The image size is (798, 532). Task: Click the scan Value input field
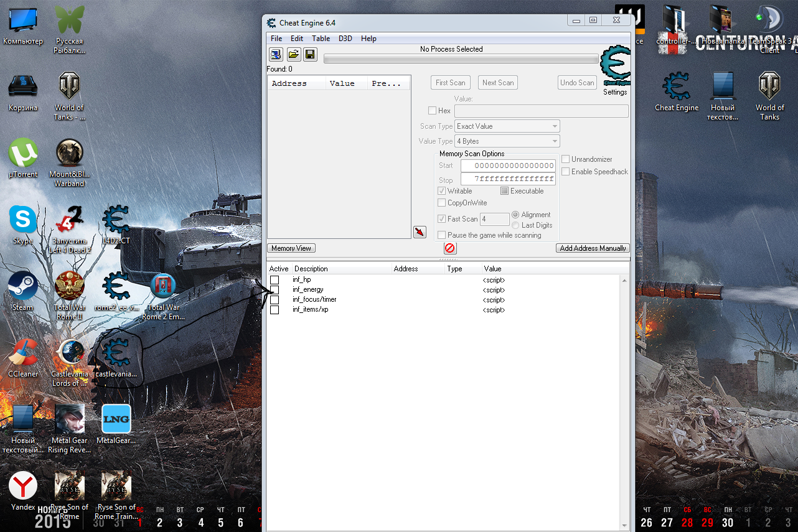pyautogui.click(x=541, y=111)
